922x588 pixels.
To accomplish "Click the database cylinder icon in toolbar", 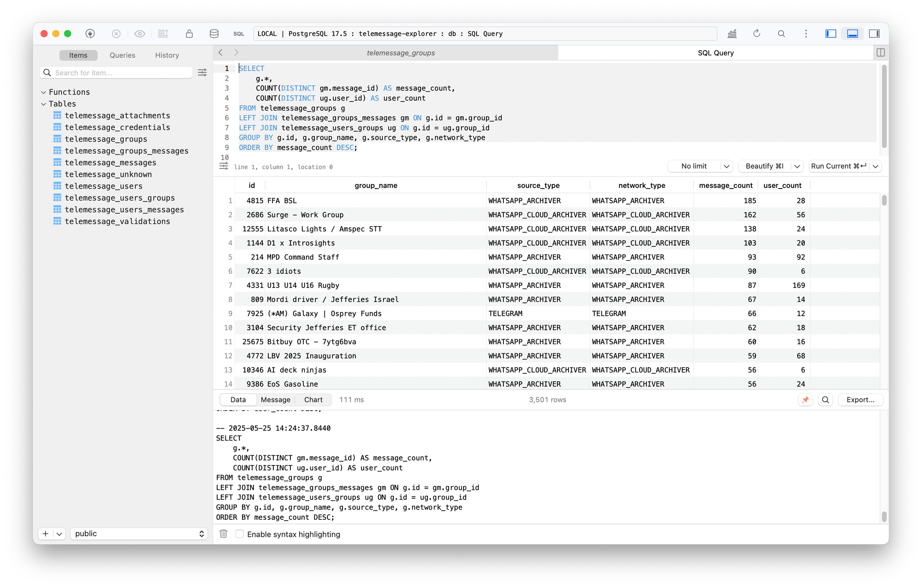I will (x=214, y=34).
